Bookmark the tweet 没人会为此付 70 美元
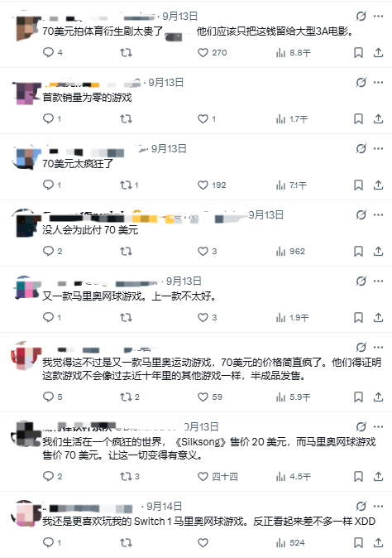This screenshot has height=558, width=392. [358, 251]
